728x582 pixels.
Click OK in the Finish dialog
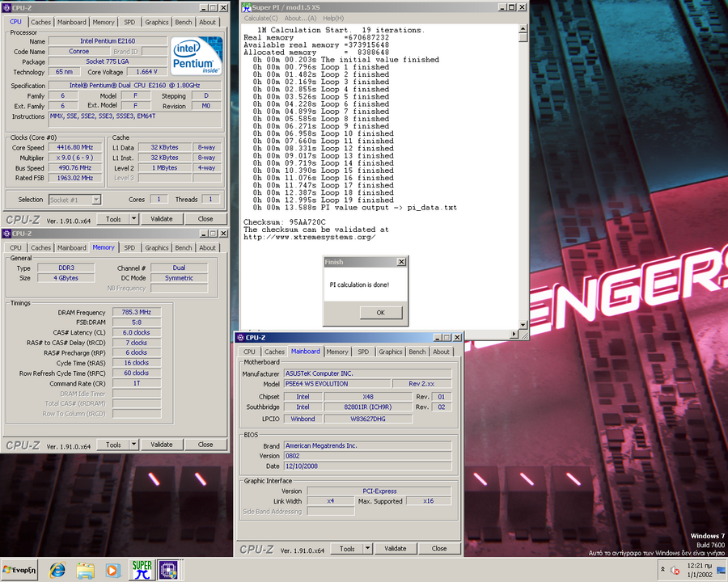[381, 312]
